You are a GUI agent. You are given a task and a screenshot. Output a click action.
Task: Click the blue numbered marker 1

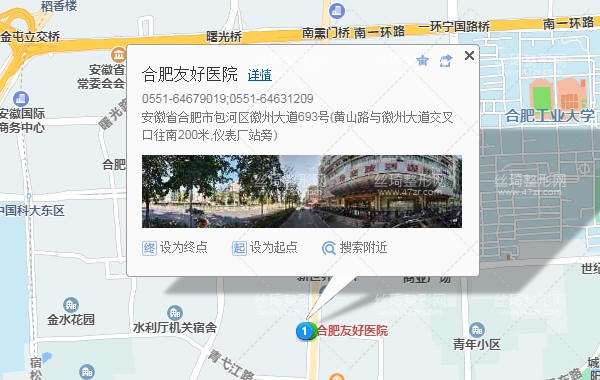[305, 331]
